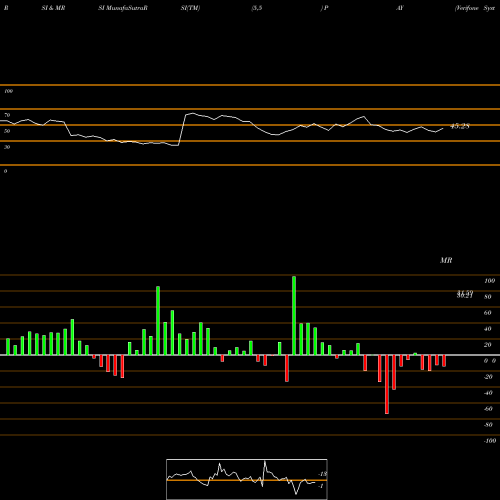Click the deepest red MR histogram bar
The width and height of the screenshot is (500, 500).
[387, 384]
